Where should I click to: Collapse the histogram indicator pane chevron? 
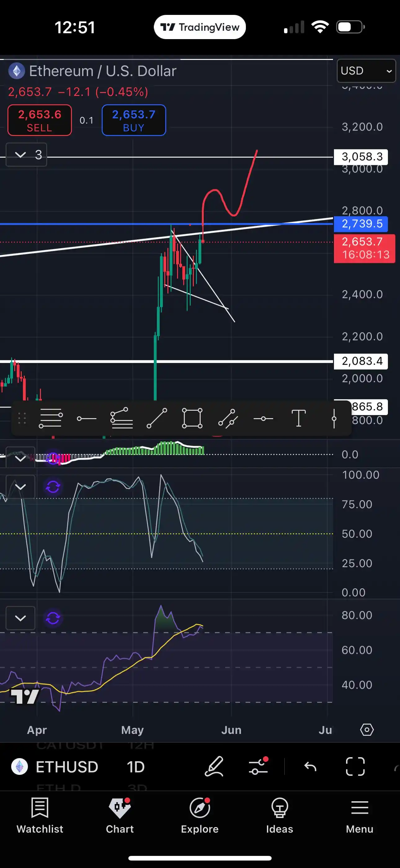(20, 458)
